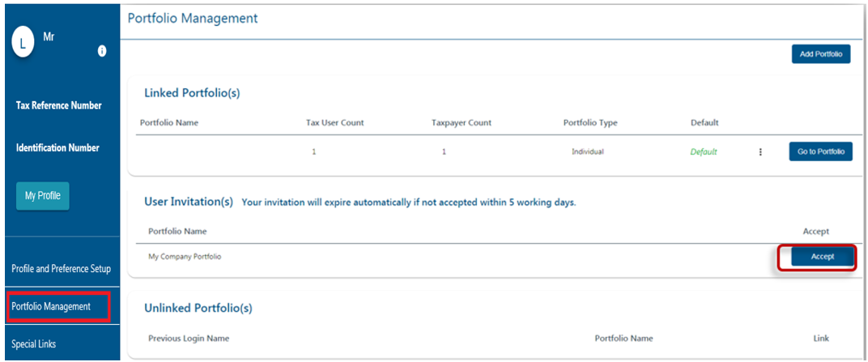Open My Profile from the sidebar
This screenshot has height=362, width=868.
pyautogui.click(x=42, y=196)
